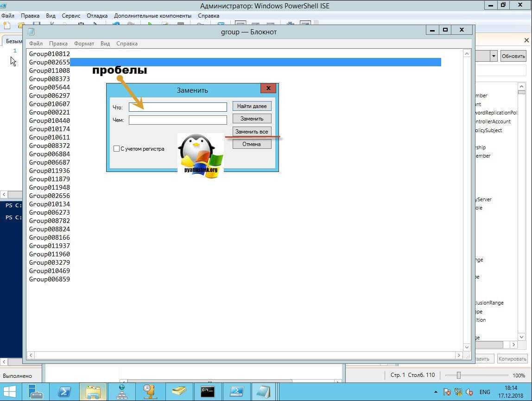Click the 'Чем' replacement text field
The height and width of the screenshot is (401, 532).
[x=178, y=120]
